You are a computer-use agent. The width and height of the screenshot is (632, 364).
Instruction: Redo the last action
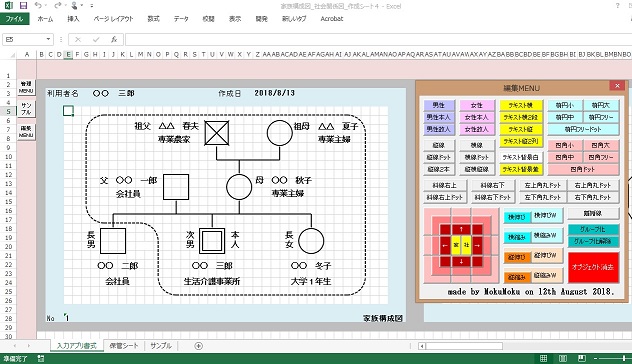[x=58, y=6]
